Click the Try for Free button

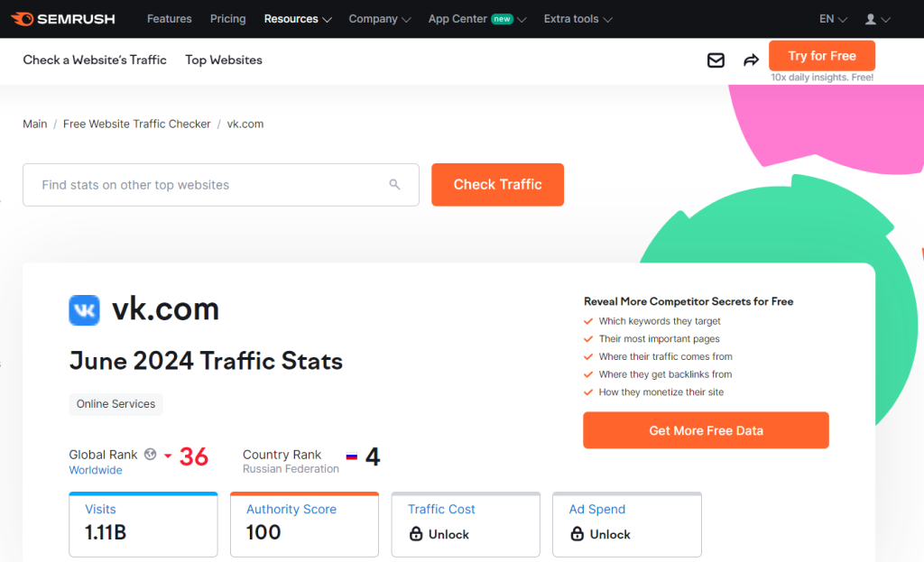(821, 56)
